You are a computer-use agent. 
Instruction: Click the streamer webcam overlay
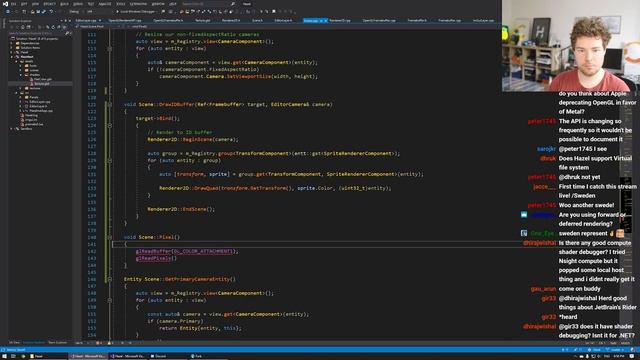point(571,45)
